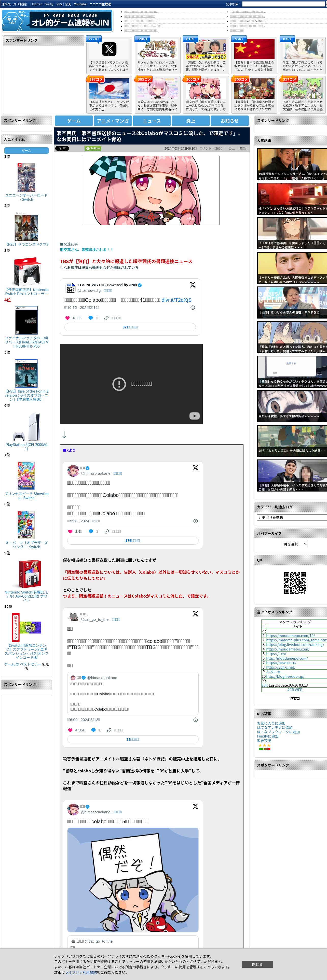Click the feedly link in the top bar
The image size is (327, 980).
pyautogui.click(x=49, y=4)
